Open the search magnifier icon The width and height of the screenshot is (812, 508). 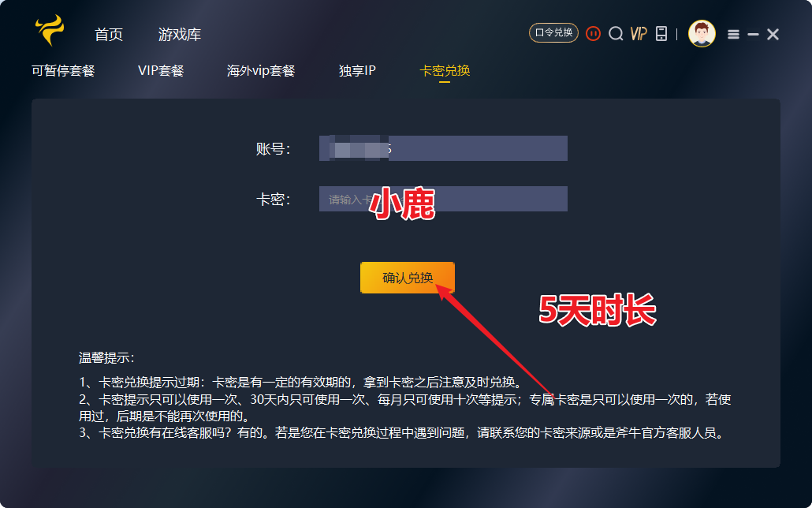[616, 34]
